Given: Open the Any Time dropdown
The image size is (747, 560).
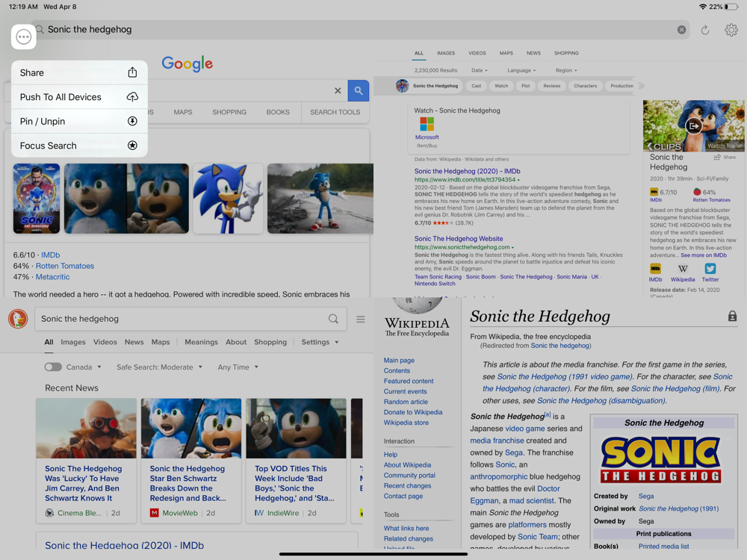Looking at the screenshot, I should [x=238, y=367].
